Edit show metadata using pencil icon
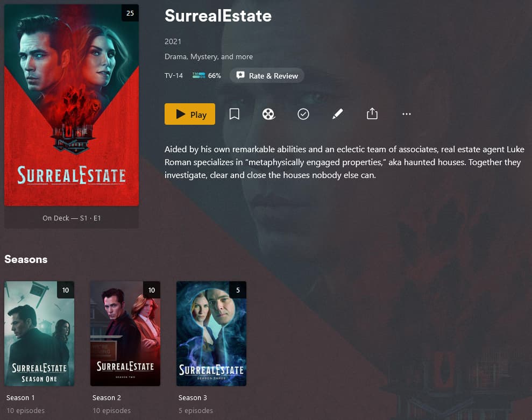 338,114
